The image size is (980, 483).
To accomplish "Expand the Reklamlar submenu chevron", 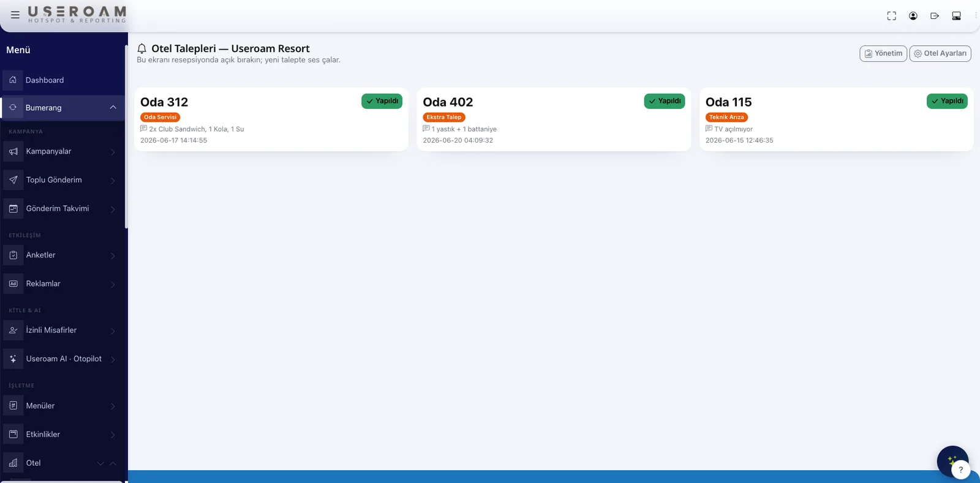I will tap(113, 285).
